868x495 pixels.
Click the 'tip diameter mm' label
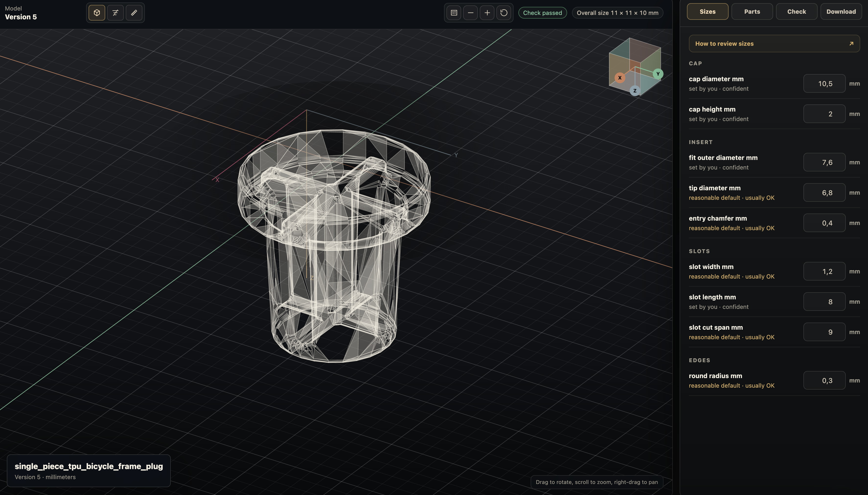[715, 188]
